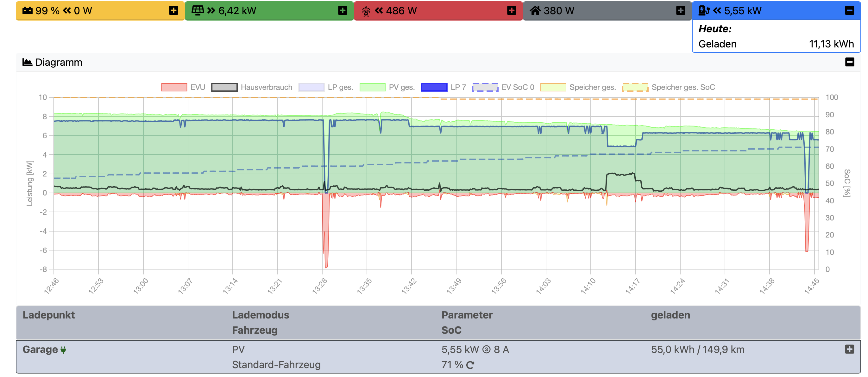Image resolution: width=868 pixels, height=377 pixels.
Task: Click the charging station icon
Action: 704,10
